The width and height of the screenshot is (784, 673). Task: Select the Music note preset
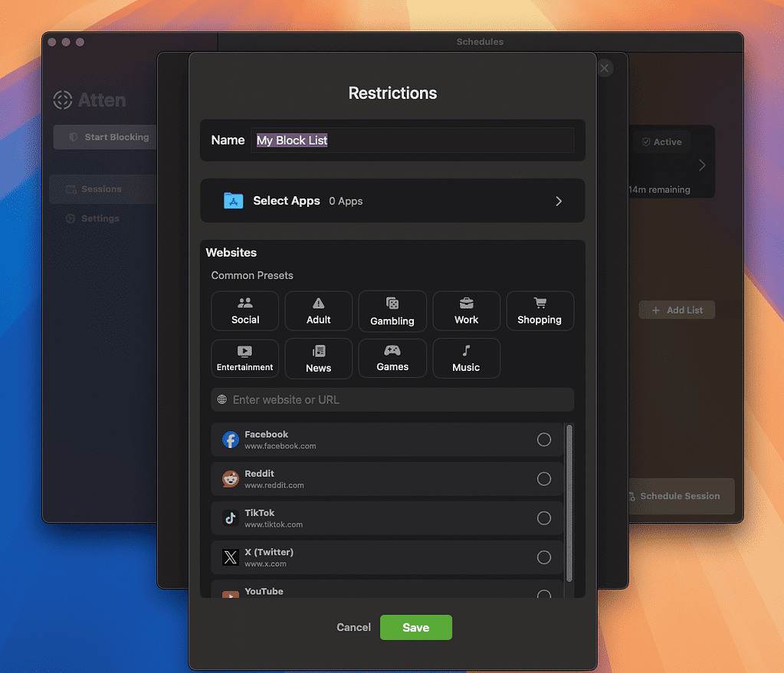(466, 359)
